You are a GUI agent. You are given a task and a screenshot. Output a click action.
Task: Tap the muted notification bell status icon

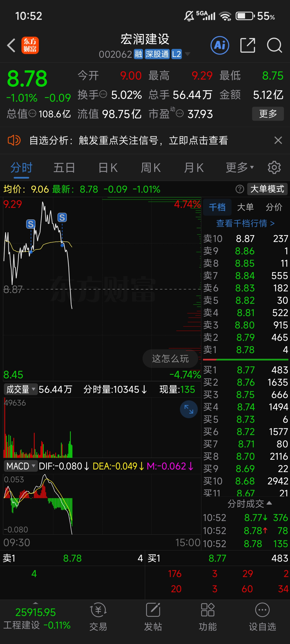189,16
